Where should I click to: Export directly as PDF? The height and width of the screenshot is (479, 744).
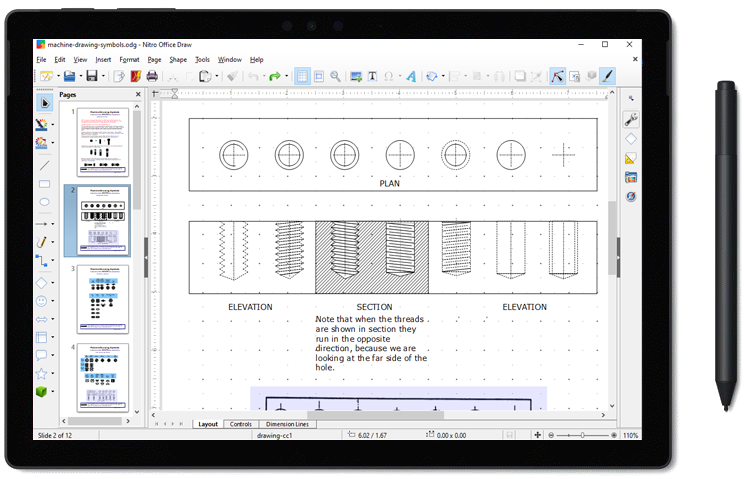(x=136, y=76)
